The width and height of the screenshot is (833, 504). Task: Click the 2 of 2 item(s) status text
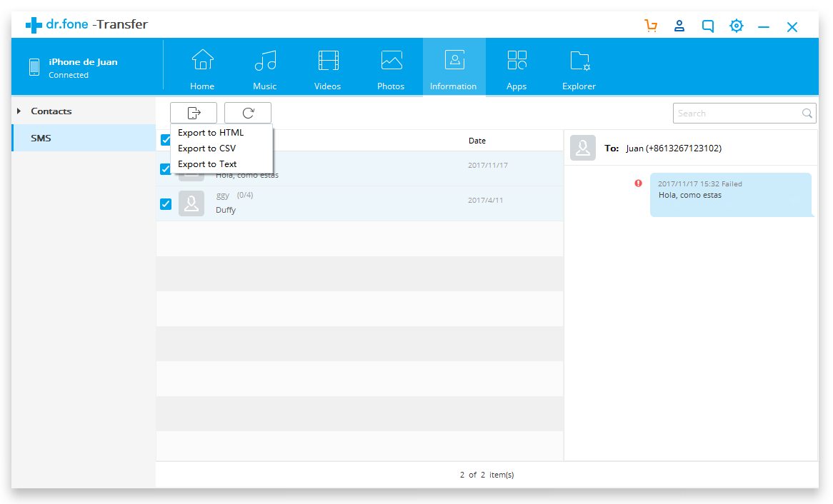487,475
